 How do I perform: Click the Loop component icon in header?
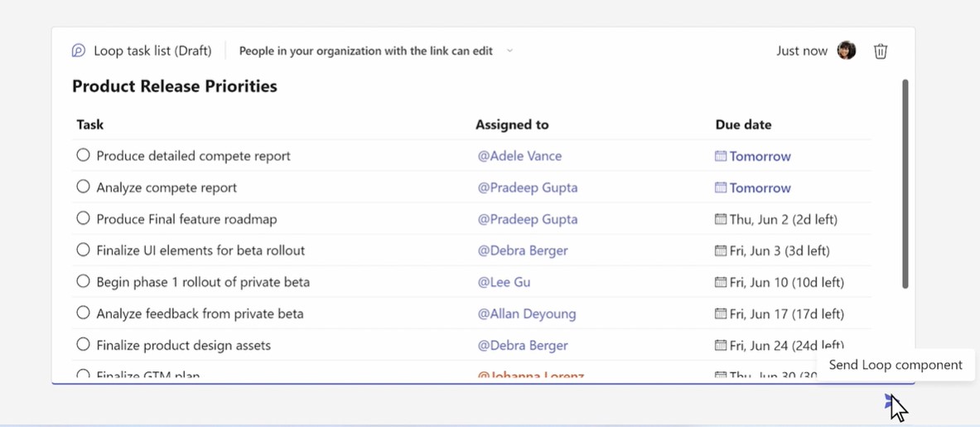click(79, 51)
